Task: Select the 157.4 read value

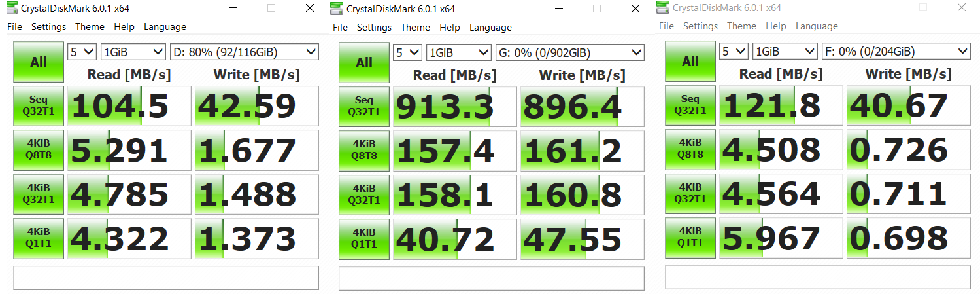Action: tap(455, 151)
